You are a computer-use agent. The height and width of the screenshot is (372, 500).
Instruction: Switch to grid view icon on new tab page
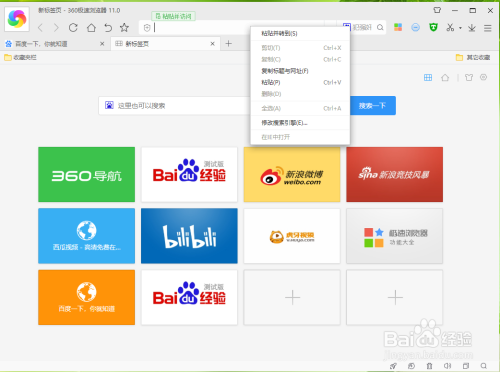click(428, 78)
